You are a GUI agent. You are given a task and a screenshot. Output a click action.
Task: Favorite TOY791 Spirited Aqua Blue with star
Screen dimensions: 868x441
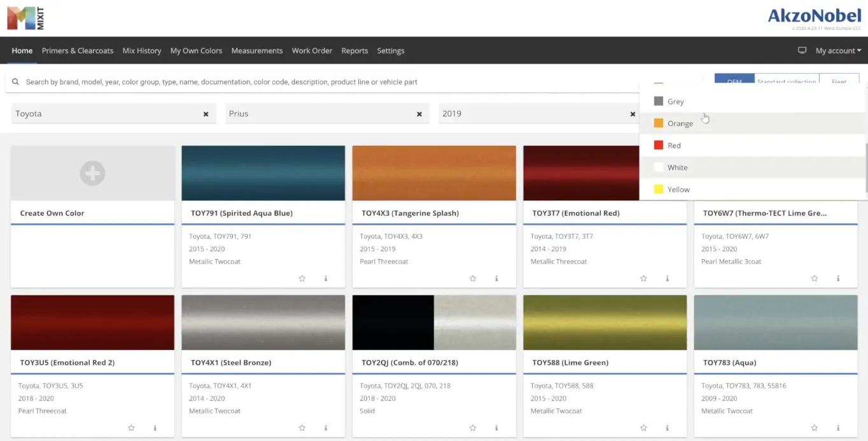pyautogui.click(x=302, y=278)
